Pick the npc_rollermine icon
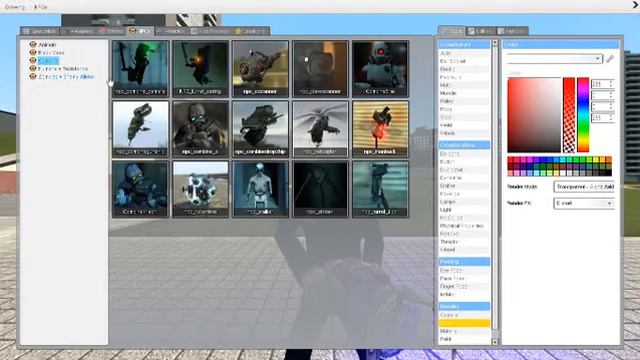The height and width of the screenshot is (360, 640). pos(200,189)
